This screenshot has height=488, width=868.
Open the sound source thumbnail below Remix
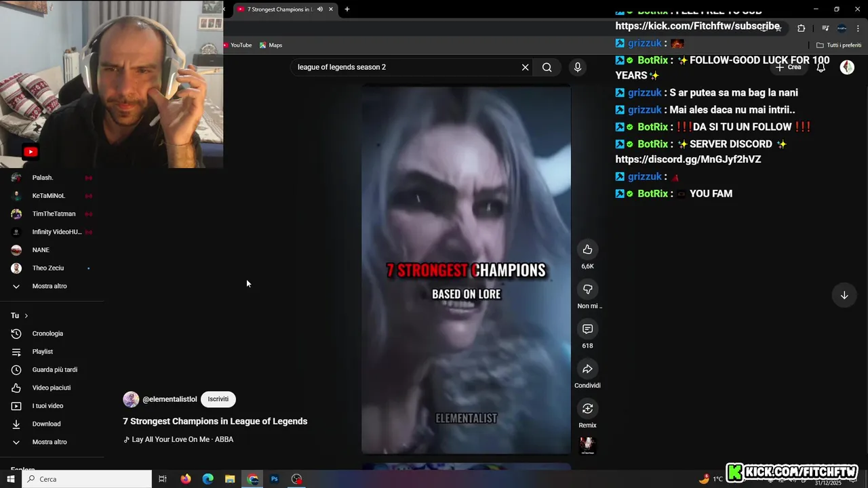pyautogui.click(x=587, y=445)
